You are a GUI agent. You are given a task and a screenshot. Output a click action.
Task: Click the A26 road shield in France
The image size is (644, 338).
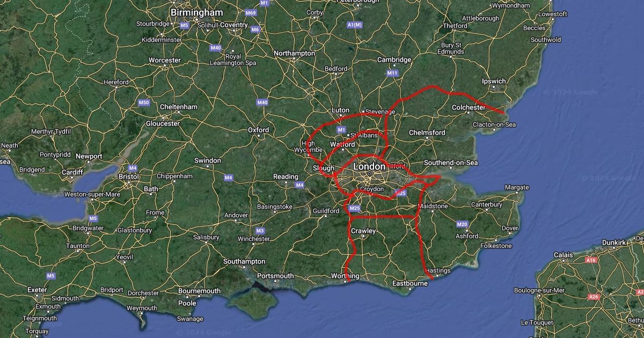pyautogui.click(x=594, y=296)
